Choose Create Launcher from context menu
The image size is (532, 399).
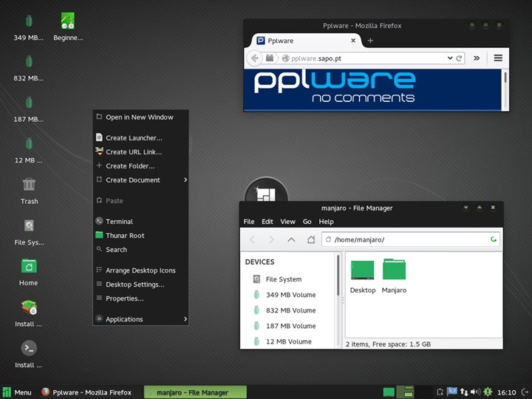click(140, 137)
